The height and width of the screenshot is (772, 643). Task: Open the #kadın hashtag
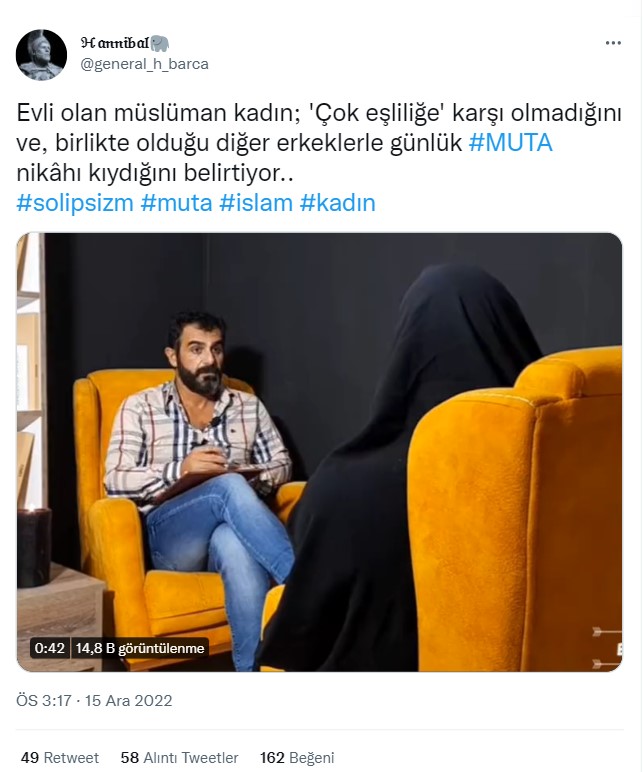(x=338, y=203)
